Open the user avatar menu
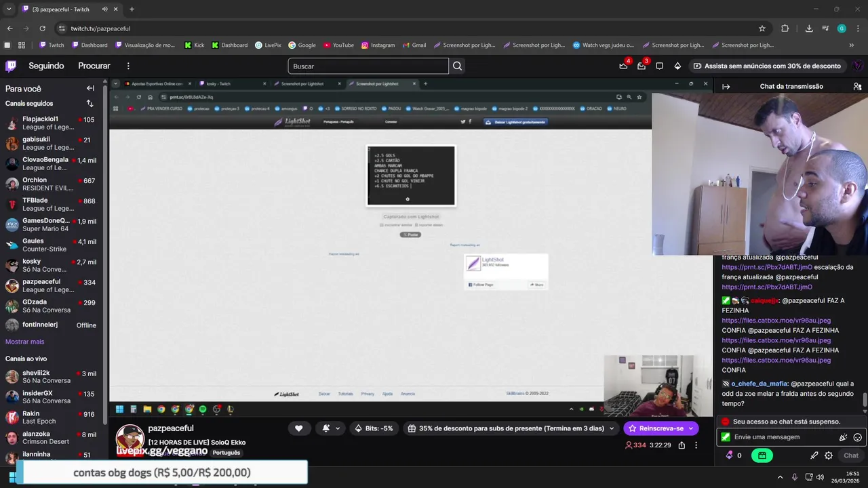The width and height of the screenshot is (868, 488). click(857, 66)
